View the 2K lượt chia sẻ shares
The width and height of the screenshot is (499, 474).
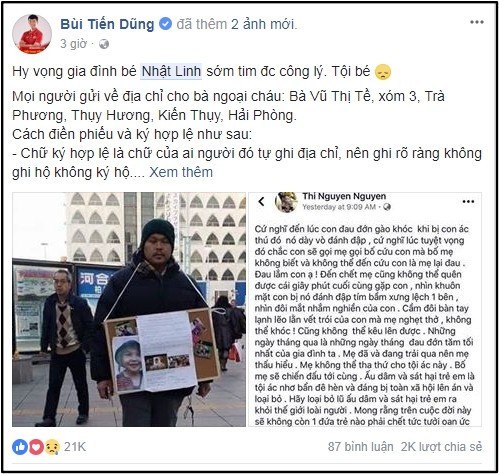(441, 447)
